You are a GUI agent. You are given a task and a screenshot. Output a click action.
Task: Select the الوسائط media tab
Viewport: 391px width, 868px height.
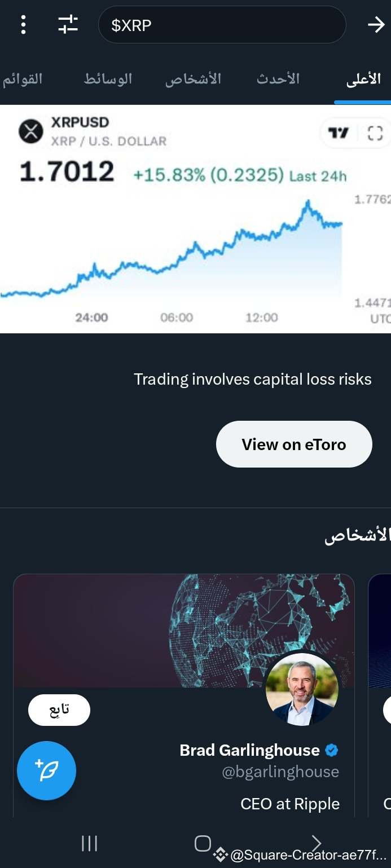click(107, 79)
